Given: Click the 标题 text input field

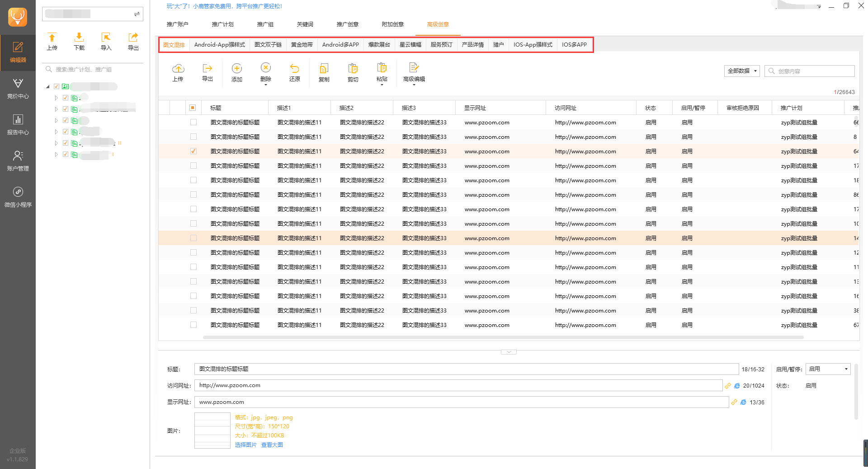Looking at the screenshot, I should (x=467, y=369).
